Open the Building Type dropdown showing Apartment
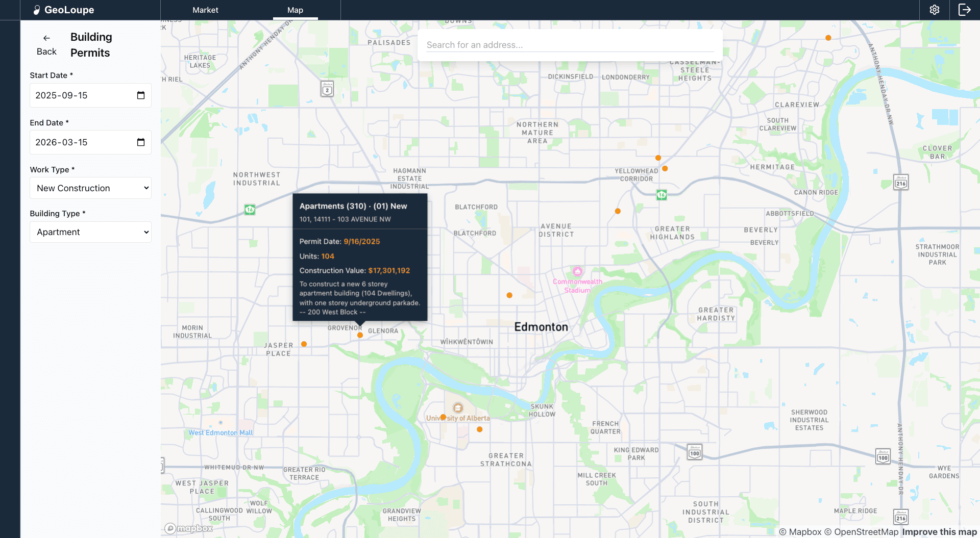 (90, 232)
